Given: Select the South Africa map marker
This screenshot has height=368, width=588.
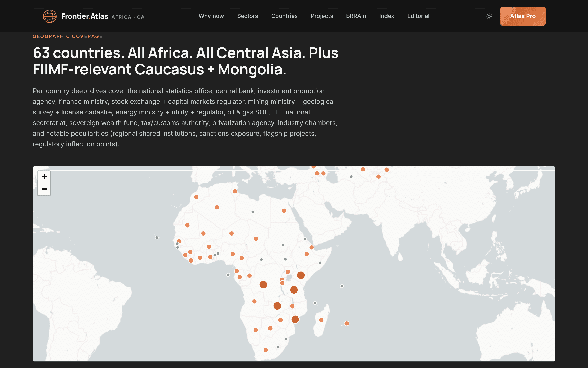Looking at the screenshot, I should (x=266, y=350).
